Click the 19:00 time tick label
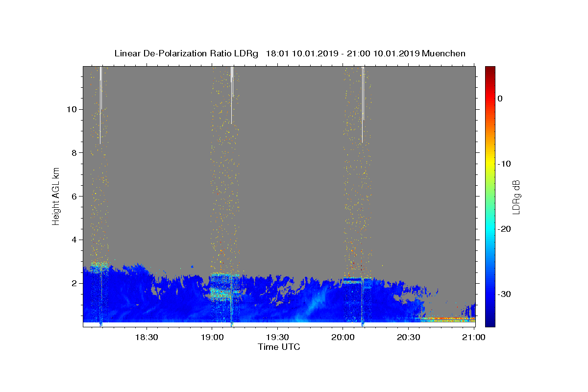The image size is (588, 392). coord(212,337)
